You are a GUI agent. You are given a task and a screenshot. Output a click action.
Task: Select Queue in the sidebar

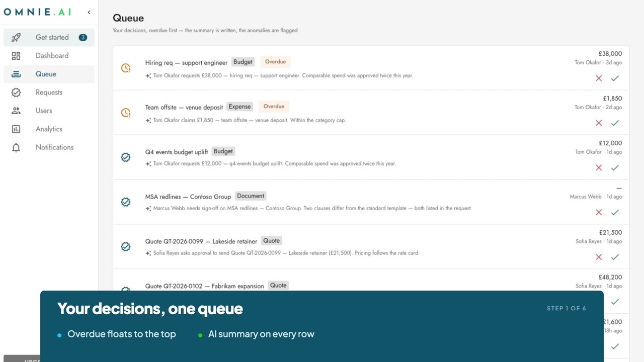(x=49, y=74)
